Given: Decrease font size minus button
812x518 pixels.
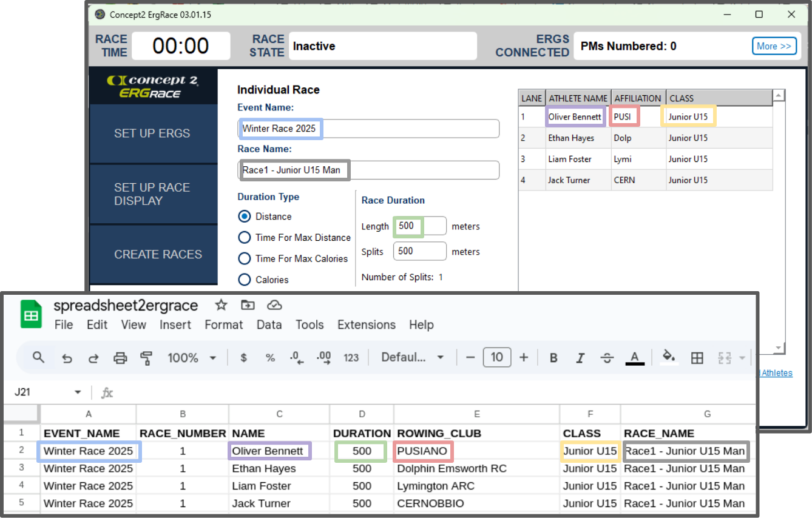Looking at the screenshot, I should 470,357.
